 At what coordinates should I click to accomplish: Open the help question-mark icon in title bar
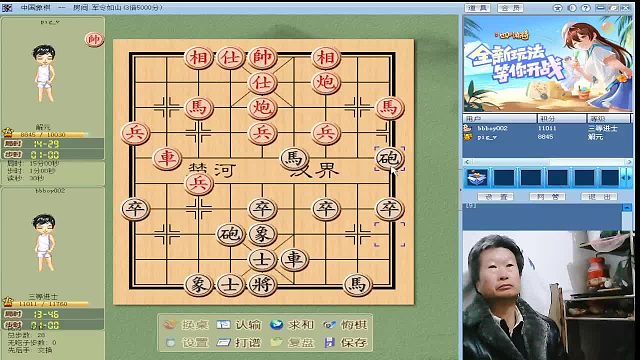(x=586, y=8)
